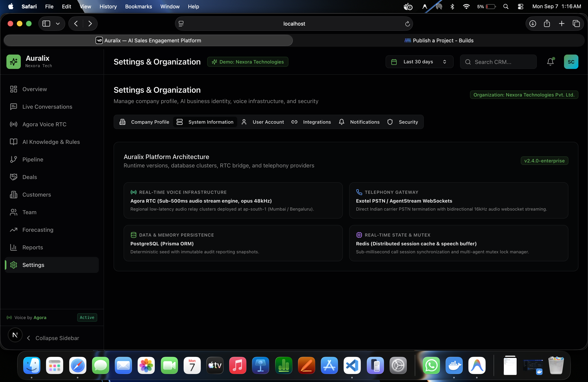
Task: Click the Exotel PSTN / AgentStream WebSockets text
Action: [404, 201]
